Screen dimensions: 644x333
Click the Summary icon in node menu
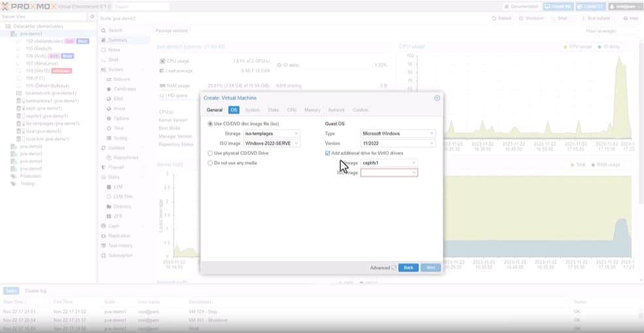tap(103, 41)
